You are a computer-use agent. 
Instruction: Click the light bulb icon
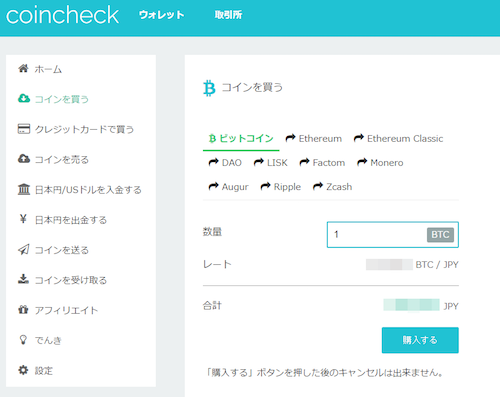tap(23, 340)
